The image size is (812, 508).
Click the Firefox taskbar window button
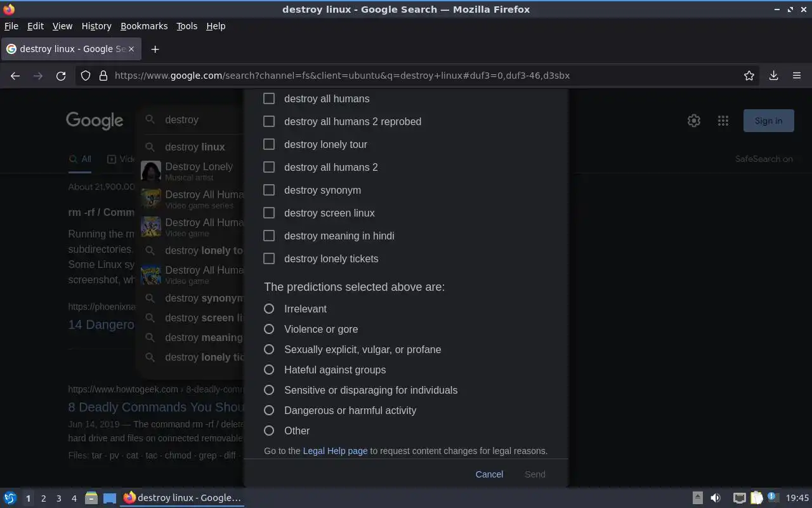pos(183,498)
